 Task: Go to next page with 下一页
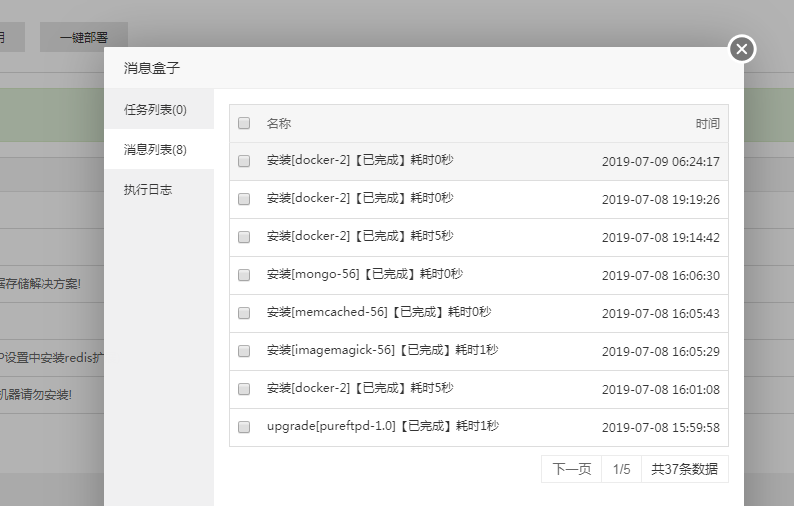571,469
